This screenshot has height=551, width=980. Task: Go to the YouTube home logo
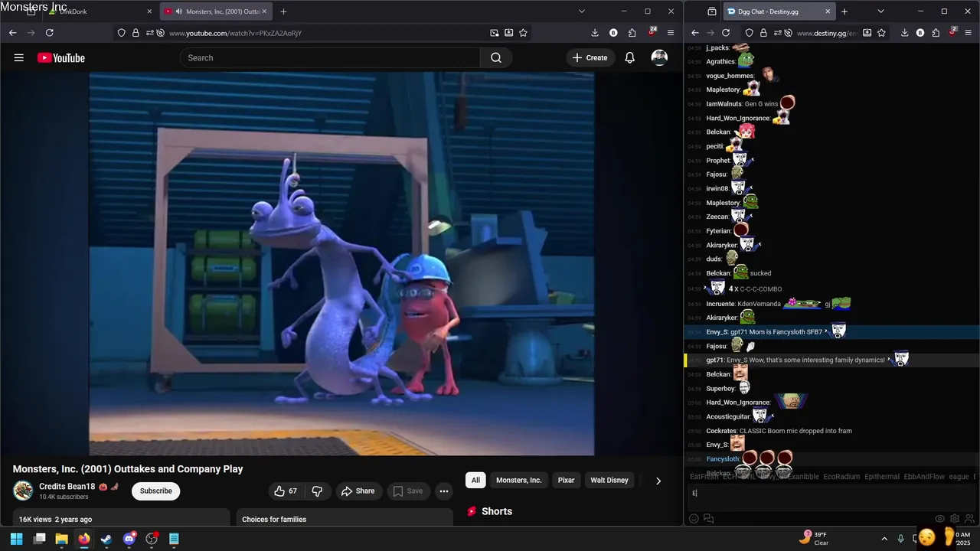click(61, 57)
